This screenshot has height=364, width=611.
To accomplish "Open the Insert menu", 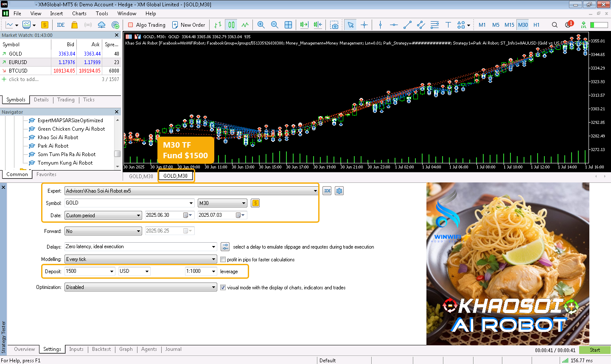I will click(56, 14).
